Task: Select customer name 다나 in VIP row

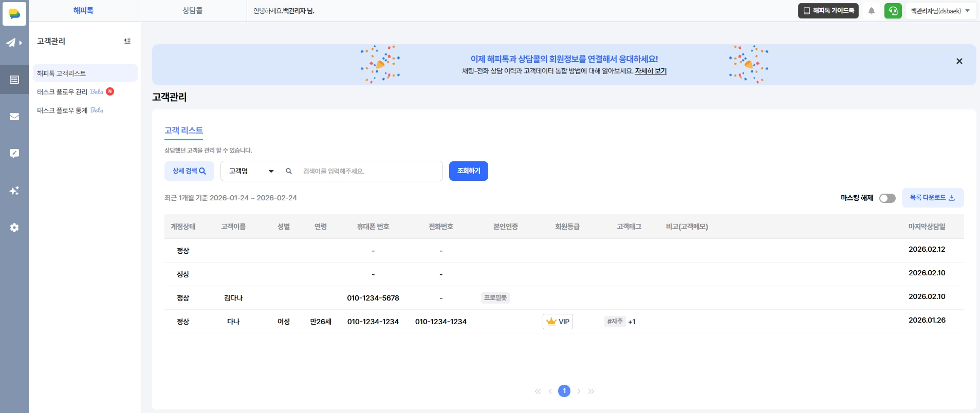Action: click(233, 322)
